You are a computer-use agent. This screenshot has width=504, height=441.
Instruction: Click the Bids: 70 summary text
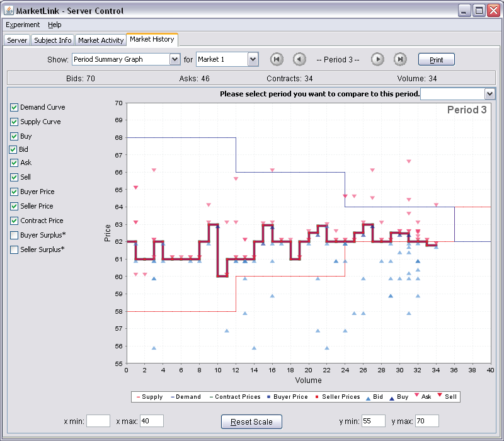click(81, 79)
